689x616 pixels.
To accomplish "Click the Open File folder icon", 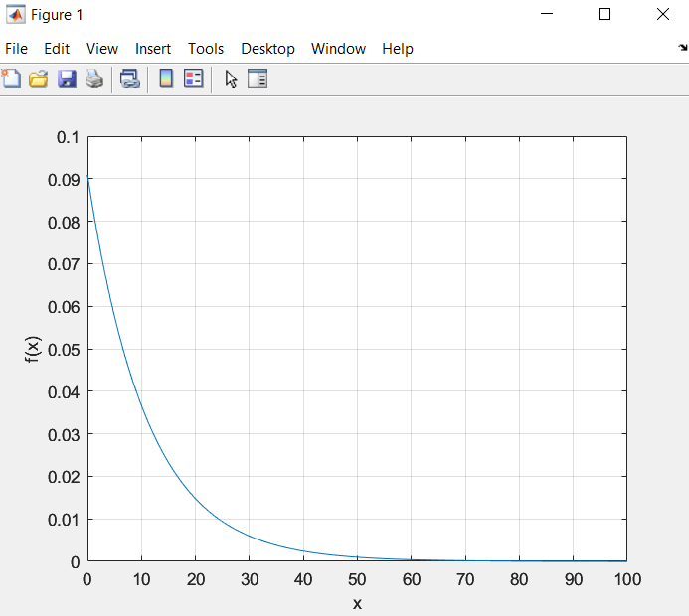I will click(x=38, y=79).
